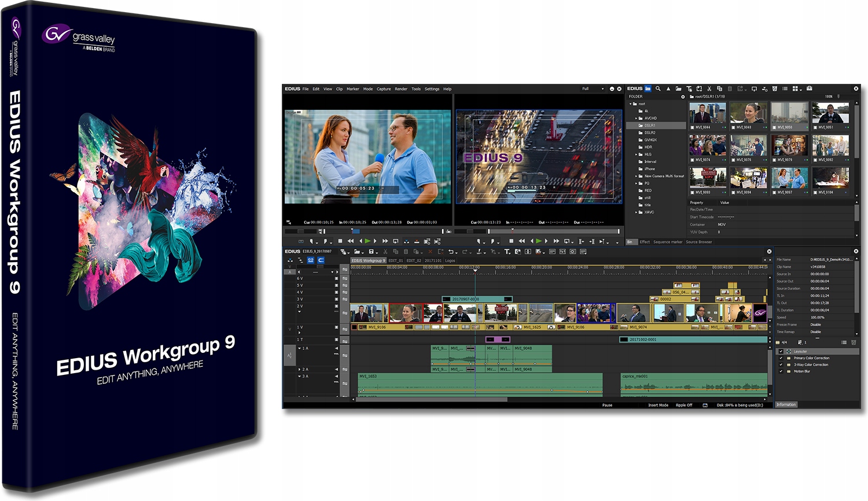Select the EDIT_01 sequence tab
Screen dimensions: 868x501
pos(396,260)
